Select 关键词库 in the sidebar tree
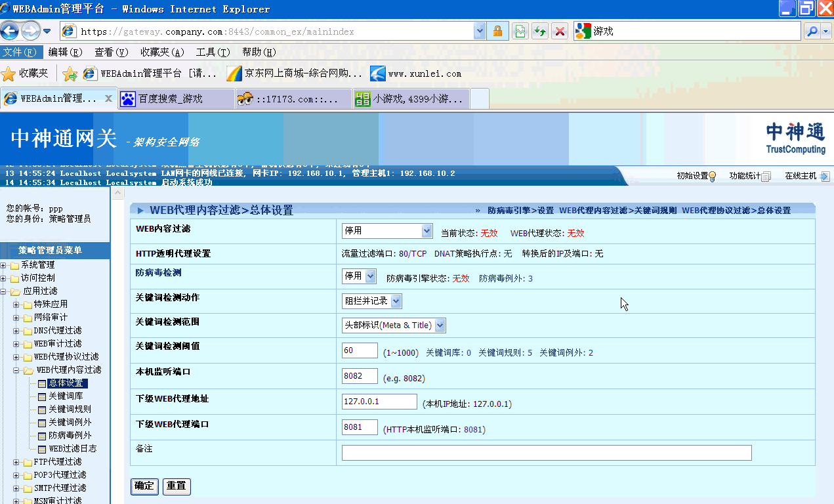This screenshot has height=504, width=834. tap(66, 396)
